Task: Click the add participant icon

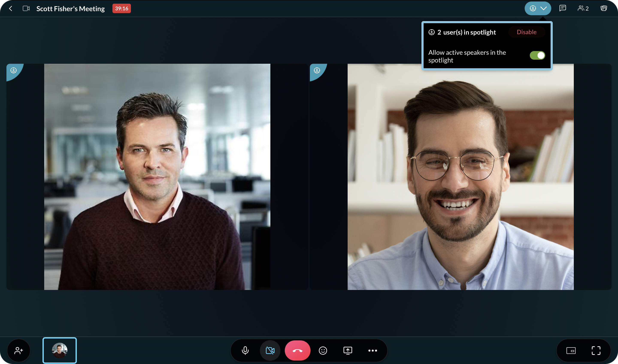Action: (19, 350)
